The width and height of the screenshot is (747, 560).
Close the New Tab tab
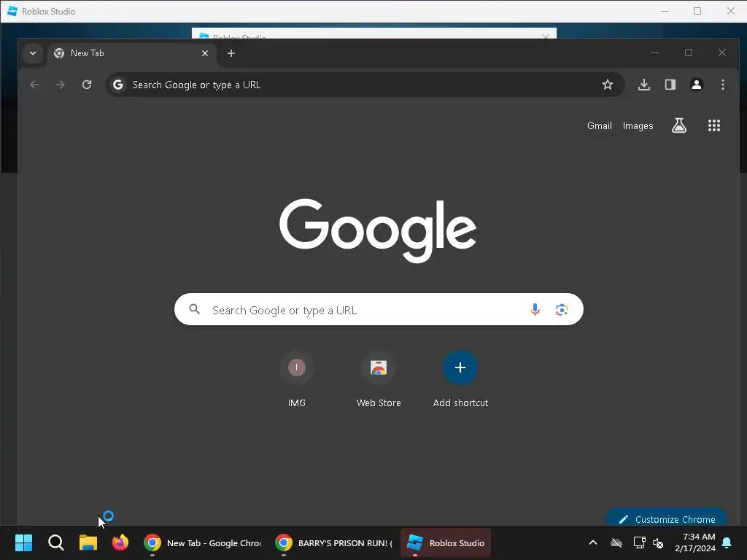[205, 53]
